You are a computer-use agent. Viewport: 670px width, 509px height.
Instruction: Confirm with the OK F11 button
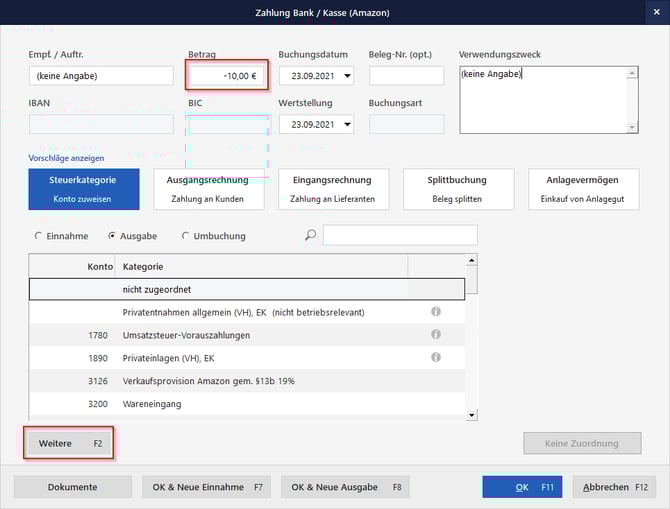click(x=522, y=487)
